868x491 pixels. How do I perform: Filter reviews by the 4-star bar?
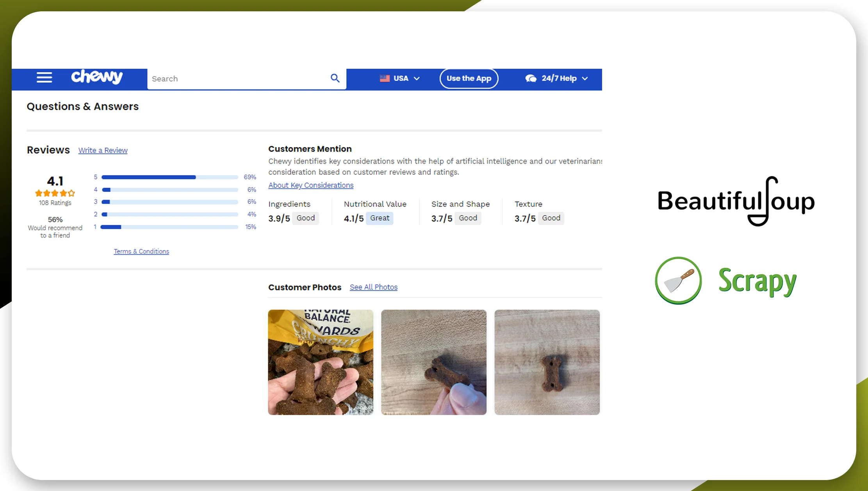pyautogui.click(x=170, y=190)
